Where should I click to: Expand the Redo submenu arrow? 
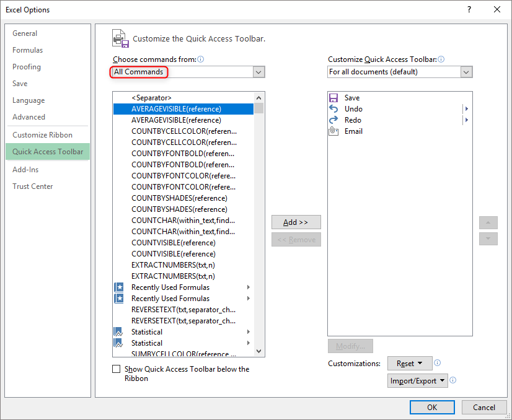click(x=467, y=120)
